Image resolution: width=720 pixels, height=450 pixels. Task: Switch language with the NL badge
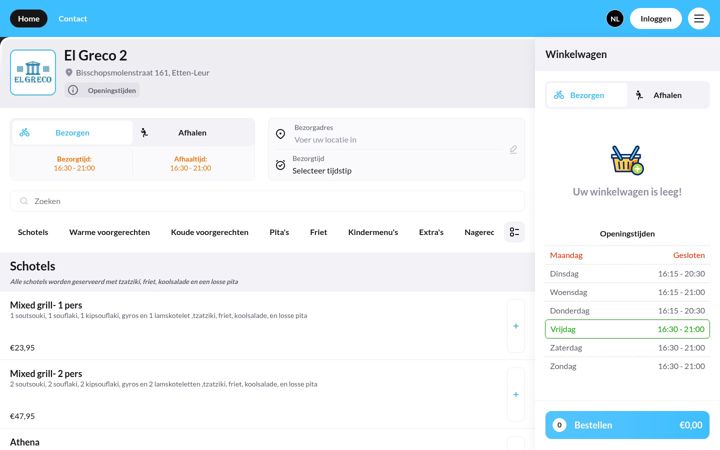(x=615, y=19)
